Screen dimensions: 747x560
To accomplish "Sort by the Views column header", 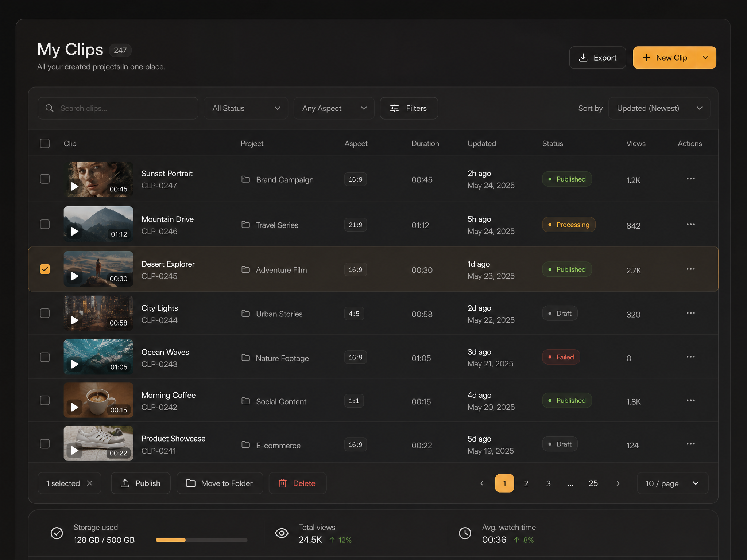I will point(636,144).
